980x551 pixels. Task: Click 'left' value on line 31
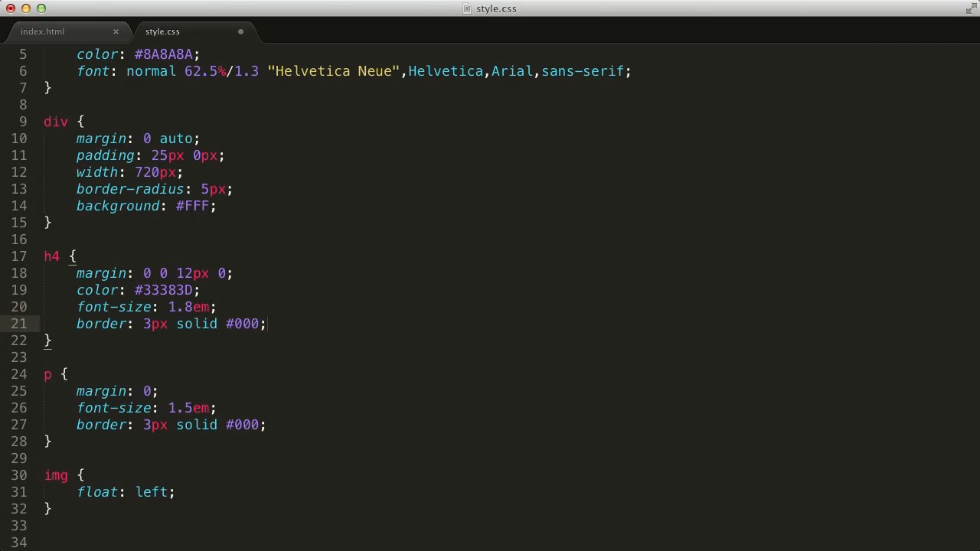(x=152, y=492)
